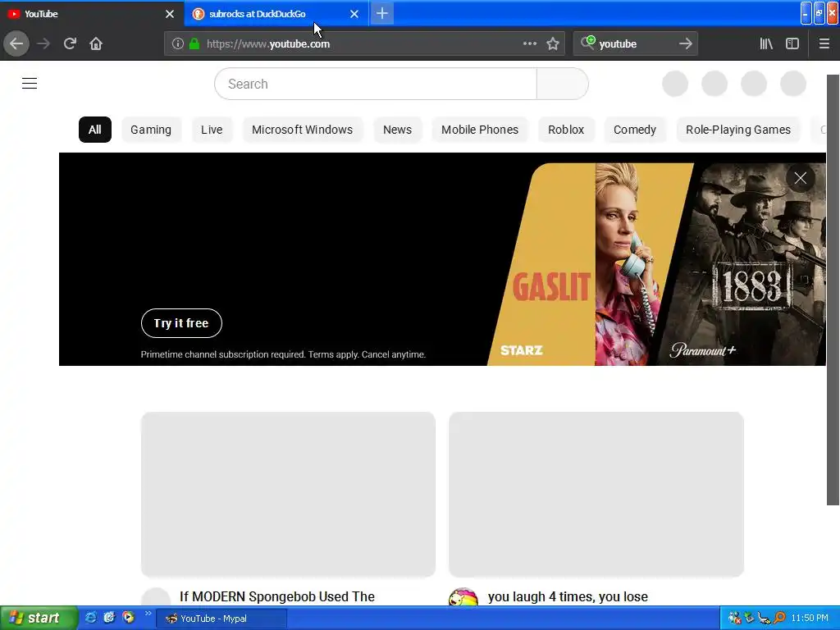Select the Role-Playing Games filter chip
The height and width of the screenshot is (630, 840).
[738, 130]
